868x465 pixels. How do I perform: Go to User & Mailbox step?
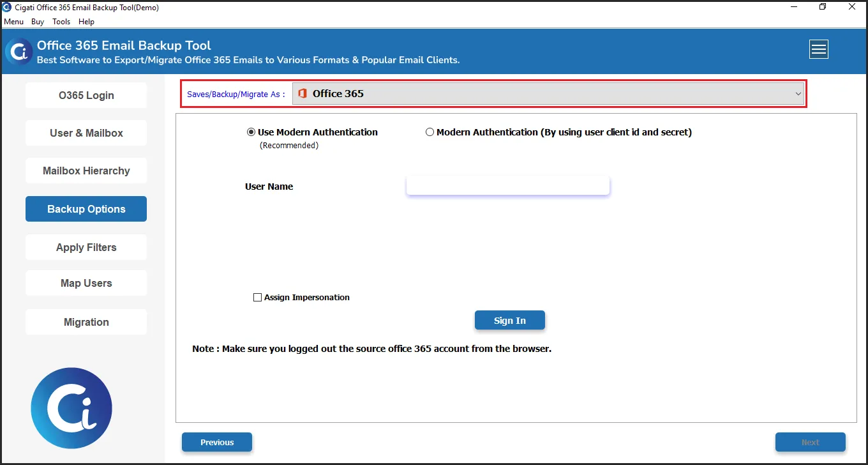[86, 133]
